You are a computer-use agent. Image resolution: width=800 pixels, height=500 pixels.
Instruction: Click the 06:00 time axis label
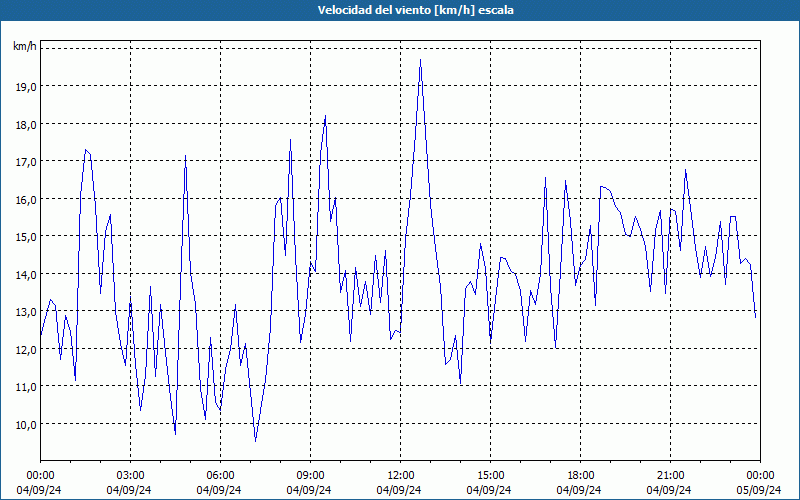pyautogui.click(x=220, y=476)
